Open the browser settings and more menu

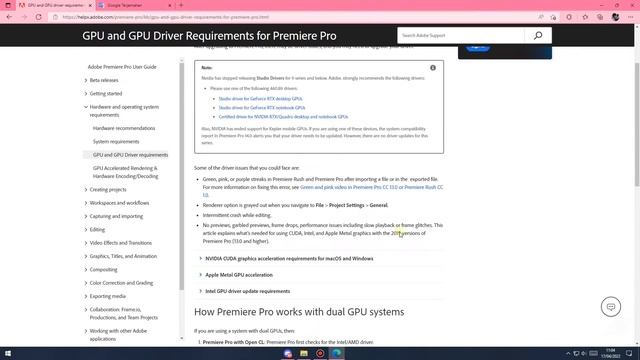click(631, 17)
